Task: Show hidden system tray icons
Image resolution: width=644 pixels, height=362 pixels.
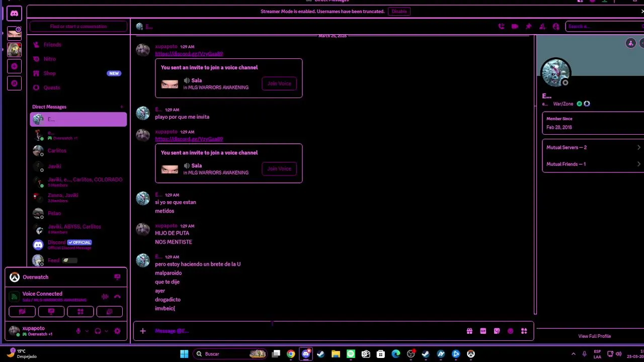Action: click(x=573, y=354)
